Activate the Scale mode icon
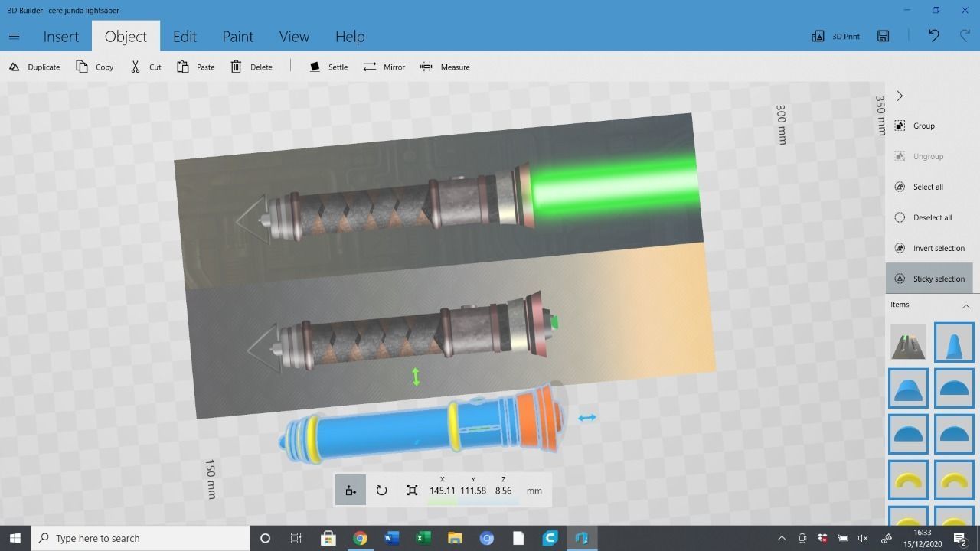The width and height of the screenshot is (980, 551). pyautogui.click(x=412, y=490)
